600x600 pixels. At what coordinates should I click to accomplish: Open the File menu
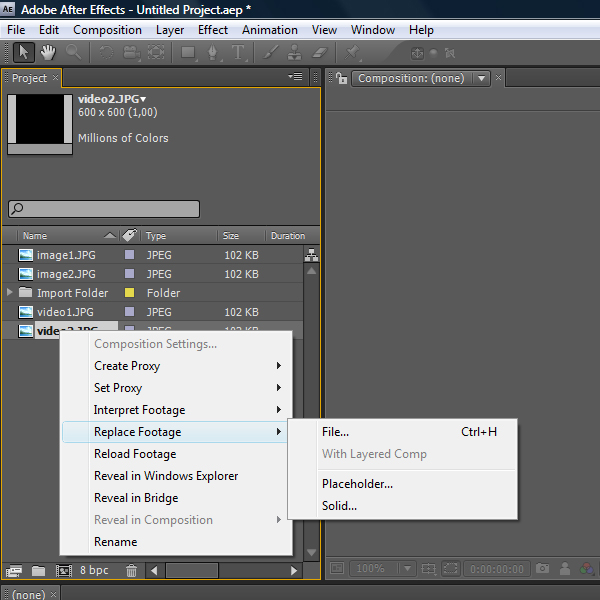pyautogui.click(x=16, y=30)
